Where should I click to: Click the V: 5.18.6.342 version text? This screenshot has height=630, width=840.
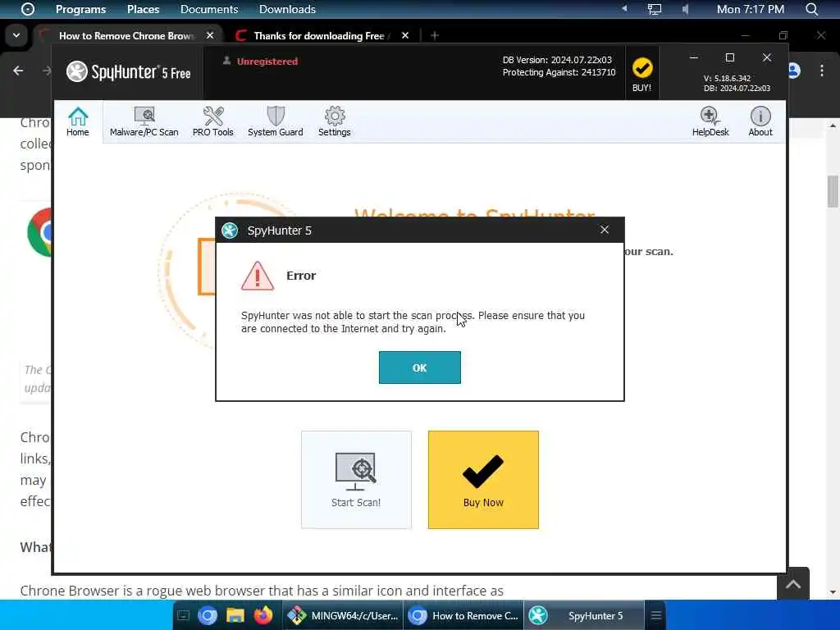click(727, 78)
